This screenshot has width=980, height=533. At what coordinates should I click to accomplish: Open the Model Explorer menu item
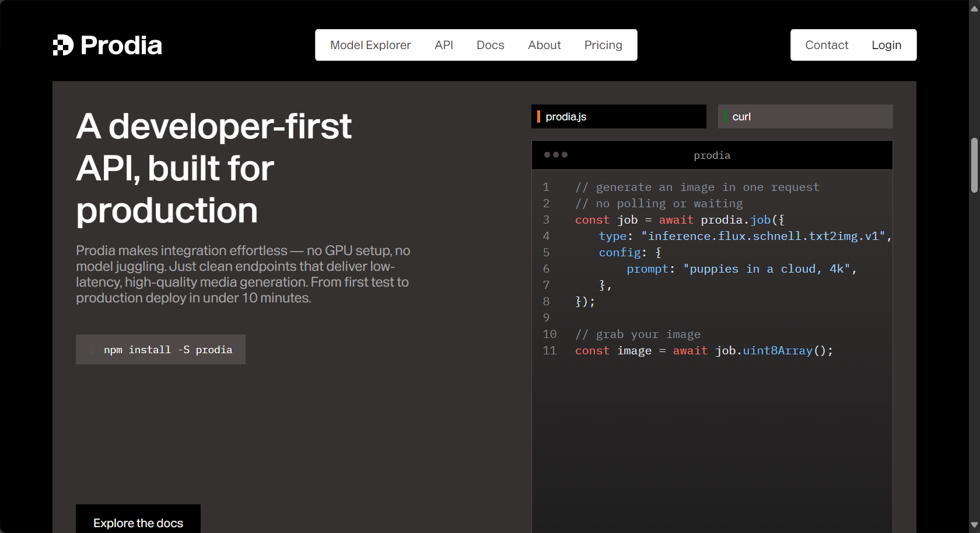point(370,45)
